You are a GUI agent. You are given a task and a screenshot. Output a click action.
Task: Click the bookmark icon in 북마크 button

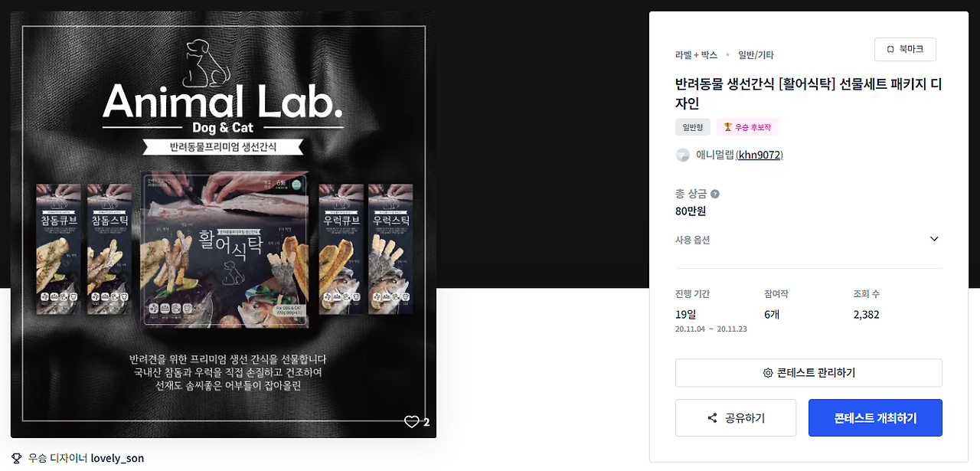pos(890,49)
